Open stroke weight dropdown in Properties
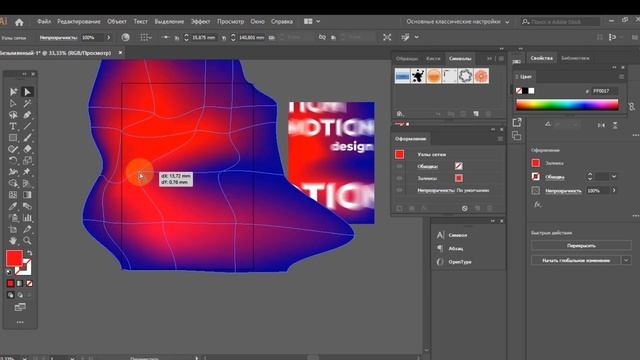This screenshot has height=360, width=640. pos(613,176)
